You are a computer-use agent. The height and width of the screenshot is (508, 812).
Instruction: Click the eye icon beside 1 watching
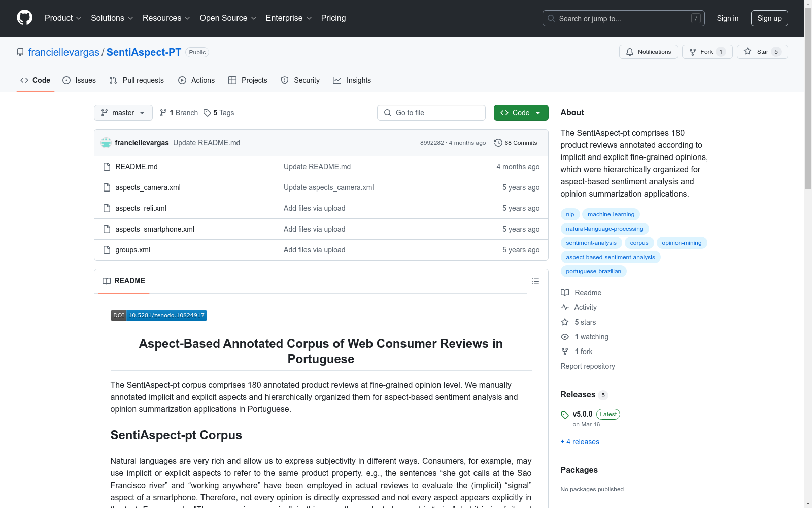coord(565,337)
